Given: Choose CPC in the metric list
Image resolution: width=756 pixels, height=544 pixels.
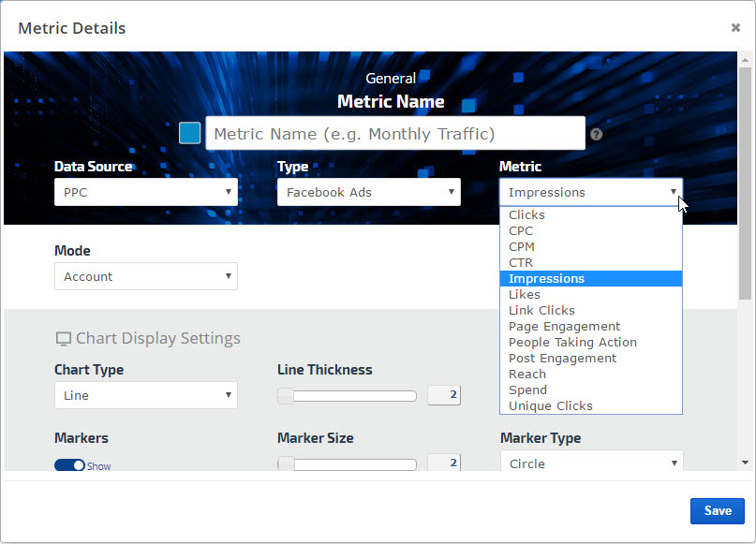Looking at the screenshot, I should [521, 231].
